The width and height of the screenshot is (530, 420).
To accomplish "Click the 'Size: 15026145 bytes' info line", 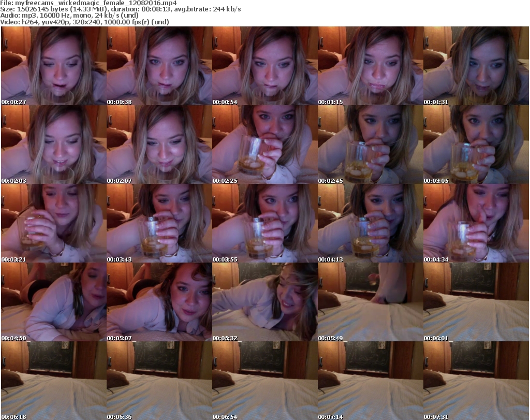I will [x=120, y=9].
